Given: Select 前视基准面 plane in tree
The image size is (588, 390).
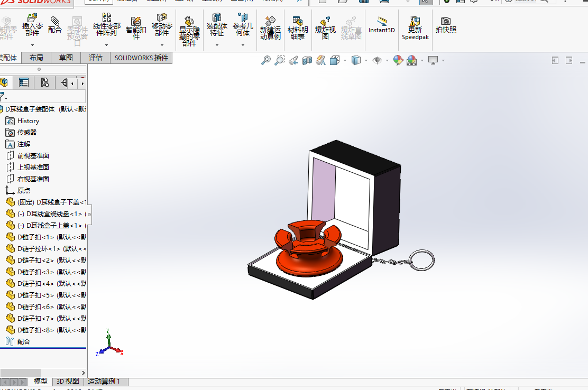Looking at the screenshot, I should 27,156.
